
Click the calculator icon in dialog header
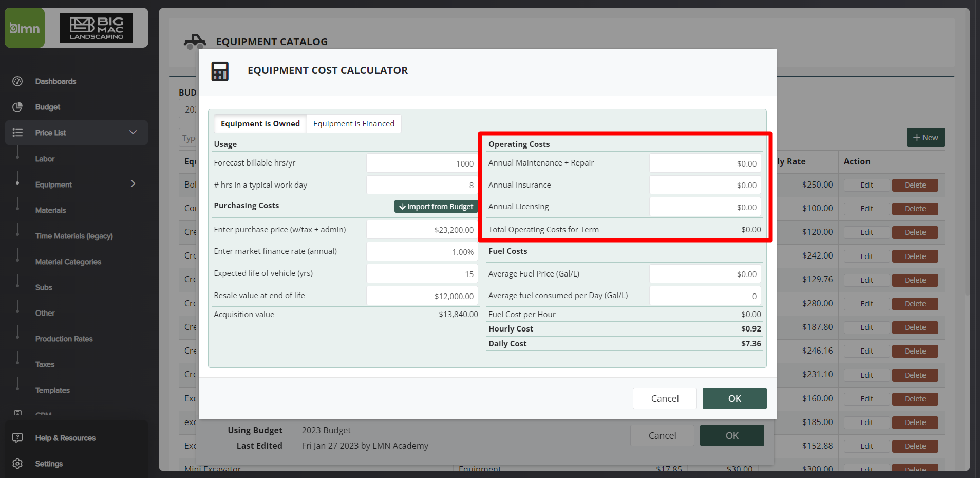click(x=220, y=71)
